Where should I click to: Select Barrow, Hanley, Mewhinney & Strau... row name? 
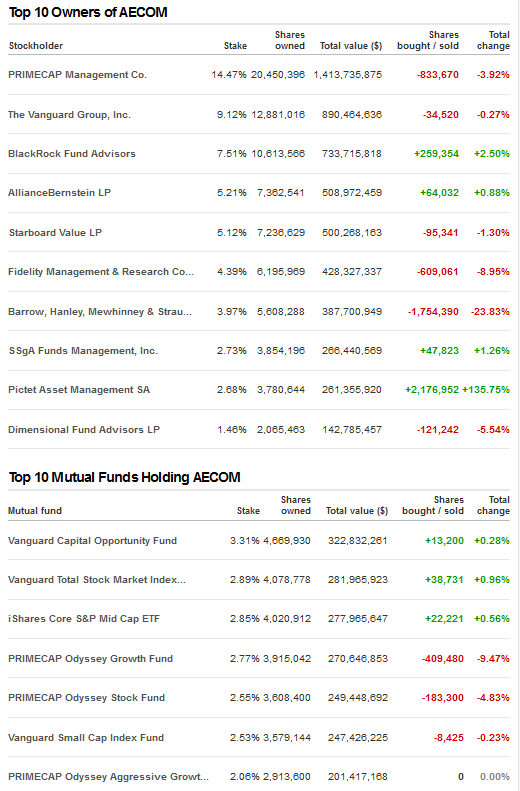click(x=100, y=312)
